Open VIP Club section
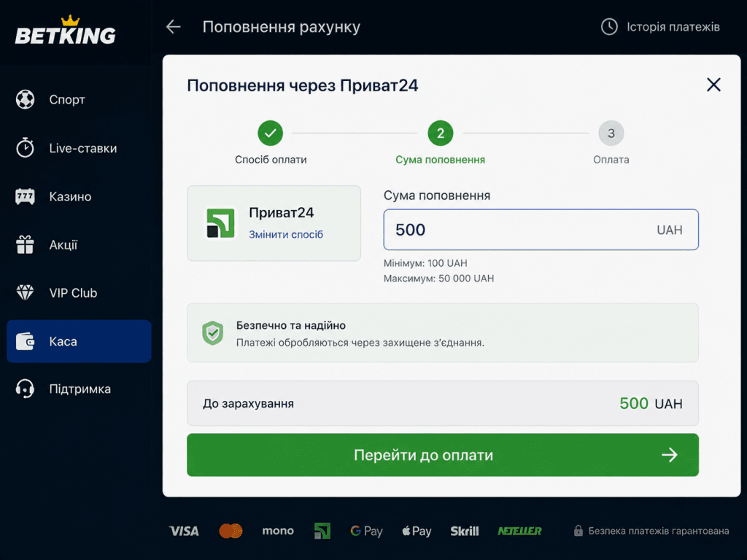This screenshot has height=560, width=747. click(x=79, y=293)
